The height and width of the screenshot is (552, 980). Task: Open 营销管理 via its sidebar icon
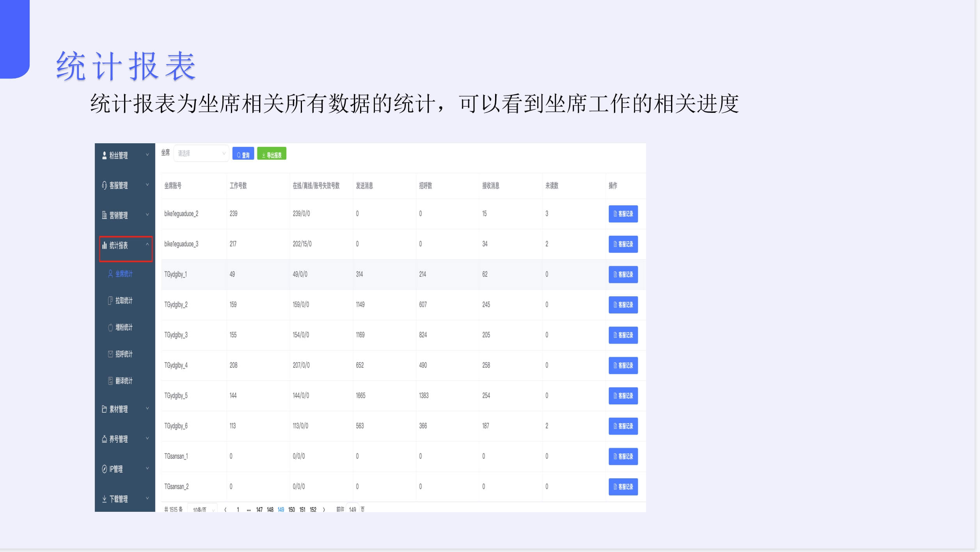pyautogui.click(x=104, y=215)
